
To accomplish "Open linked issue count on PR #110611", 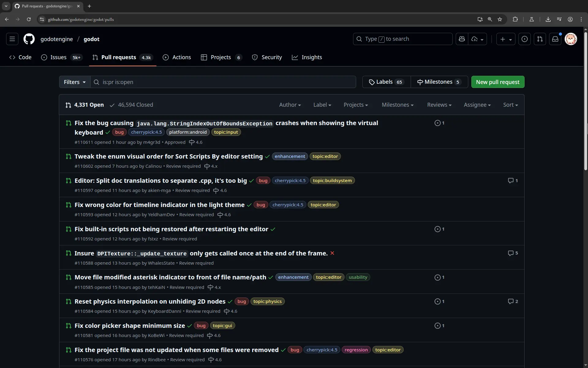I will [x=439, y=123].
